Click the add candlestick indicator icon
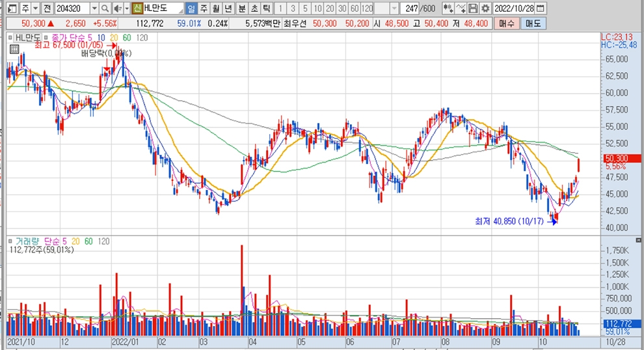This screenshot has width=644, height=350. (x=448, y=8)
